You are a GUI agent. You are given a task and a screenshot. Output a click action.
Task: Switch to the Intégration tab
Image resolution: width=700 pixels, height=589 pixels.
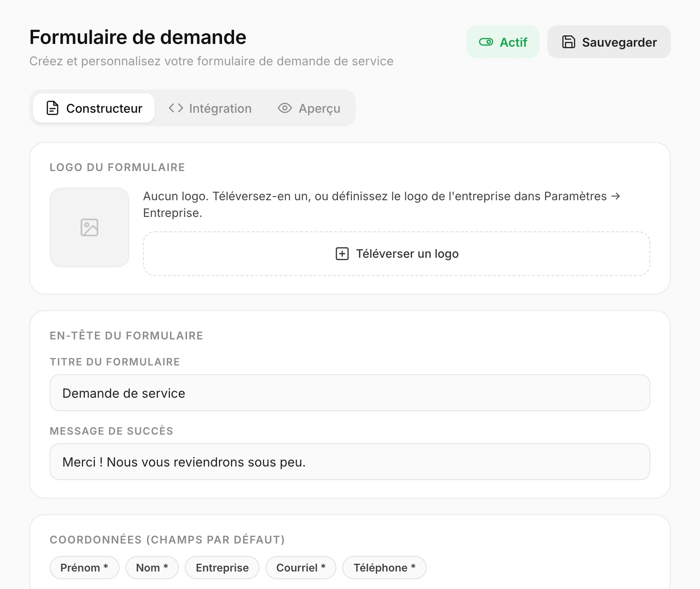[210, 108]
